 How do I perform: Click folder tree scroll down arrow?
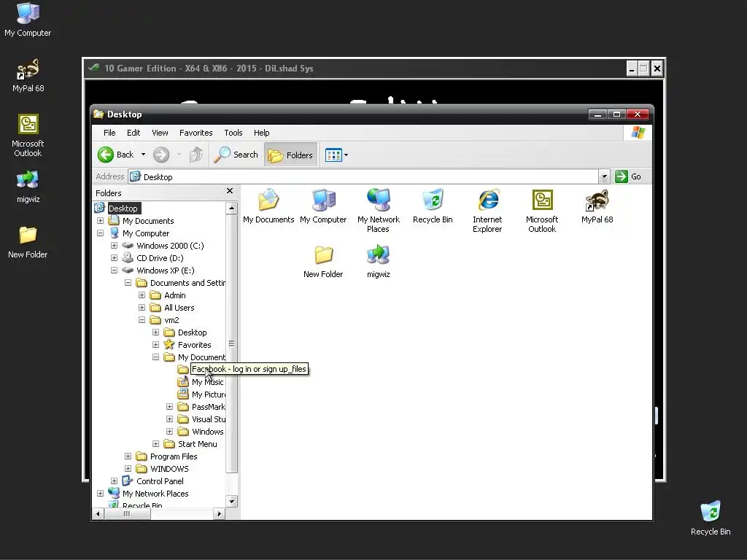tap(231, 501)
